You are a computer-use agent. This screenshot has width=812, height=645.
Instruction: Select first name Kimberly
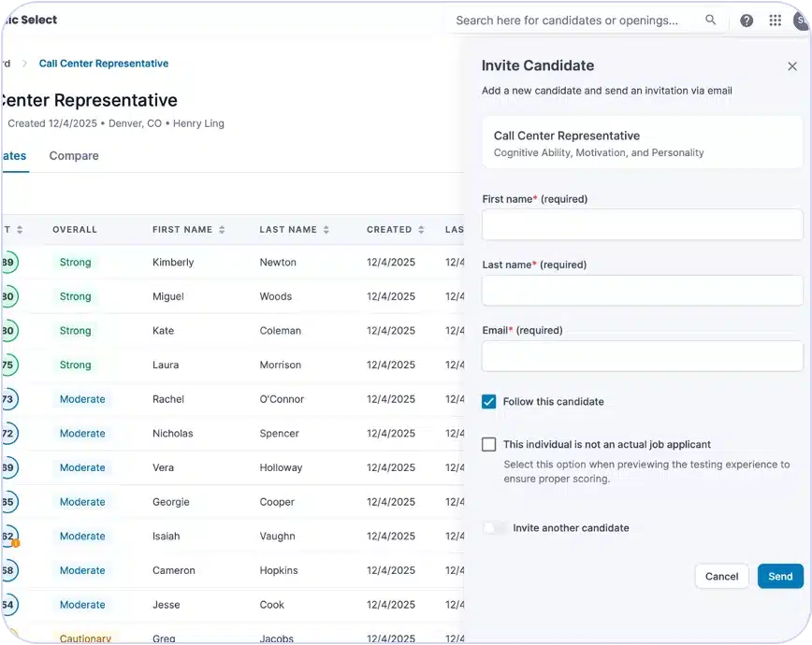tap(173, 262)
